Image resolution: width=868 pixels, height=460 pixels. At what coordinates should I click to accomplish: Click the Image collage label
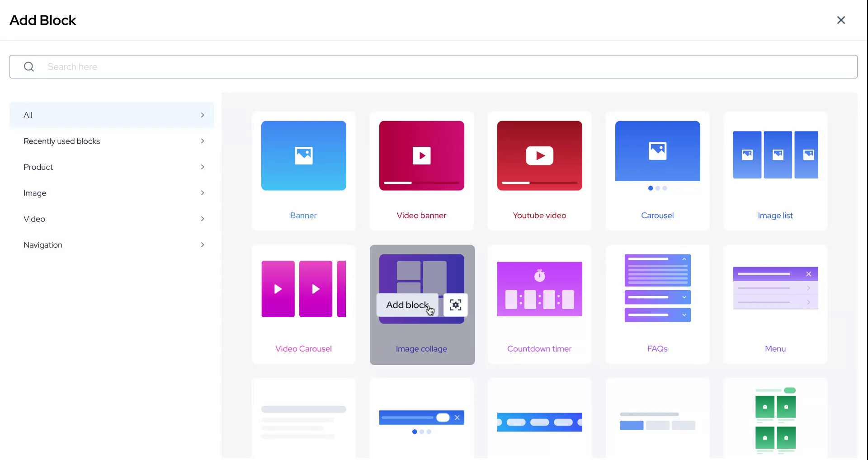(x=421, y=349)
